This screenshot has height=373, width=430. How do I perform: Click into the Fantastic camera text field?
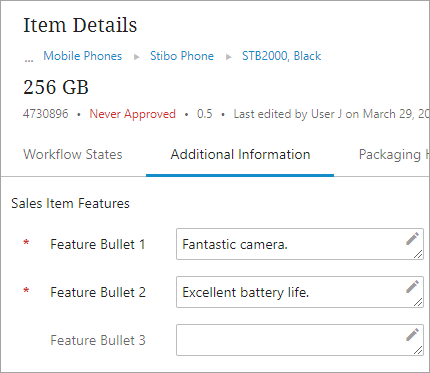(x=300, y=244)
